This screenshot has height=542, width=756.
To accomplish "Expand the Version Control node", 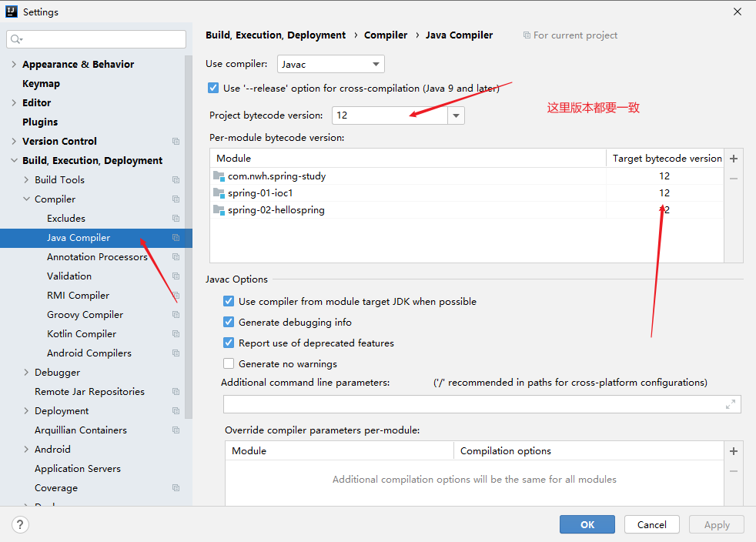I will tap(14, 142).
